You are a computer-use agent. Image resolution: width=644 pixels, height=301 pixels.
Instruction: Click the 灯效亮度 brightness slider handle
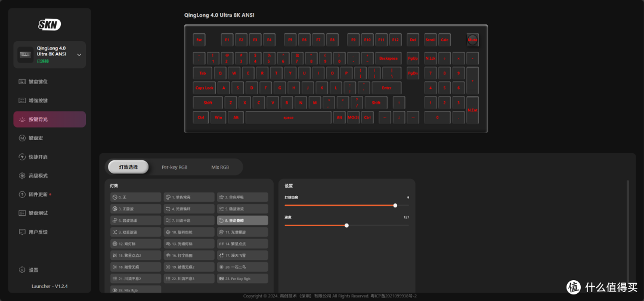click(x=395, y=205)
